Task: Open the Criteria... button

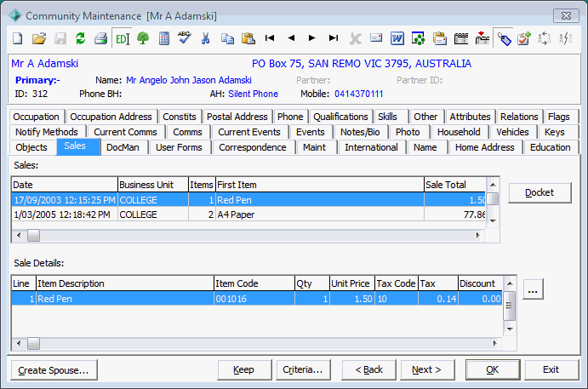Action: (303, 370)
